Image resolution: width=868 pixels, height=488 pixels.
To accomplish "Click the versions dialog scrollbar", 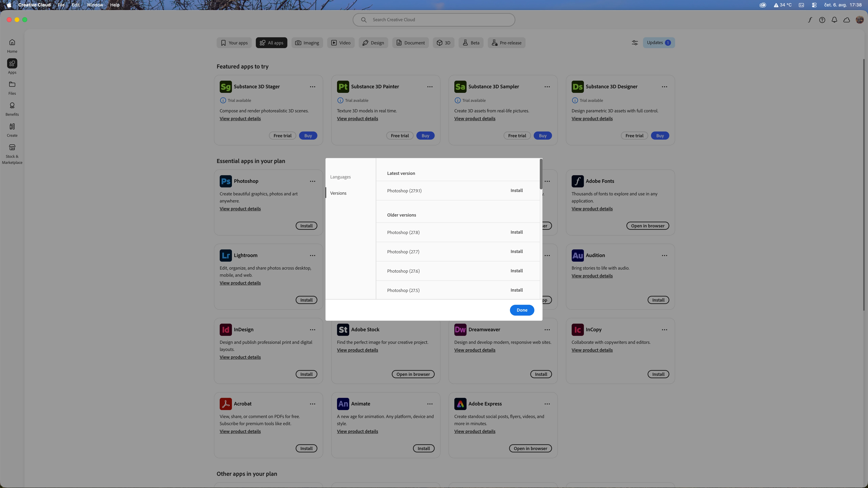I will [x=541, y=174].
